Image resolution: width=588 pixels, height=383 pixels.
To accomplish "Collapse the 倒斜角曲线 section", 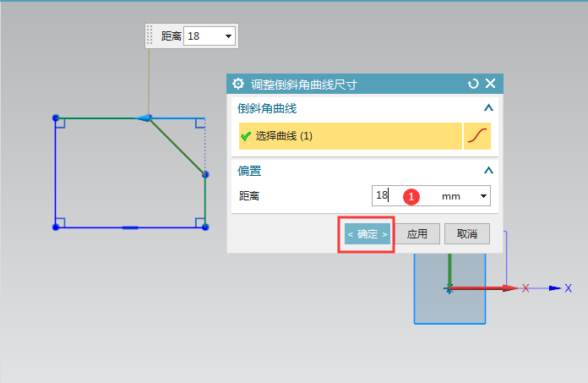I will tap(487, 108).
